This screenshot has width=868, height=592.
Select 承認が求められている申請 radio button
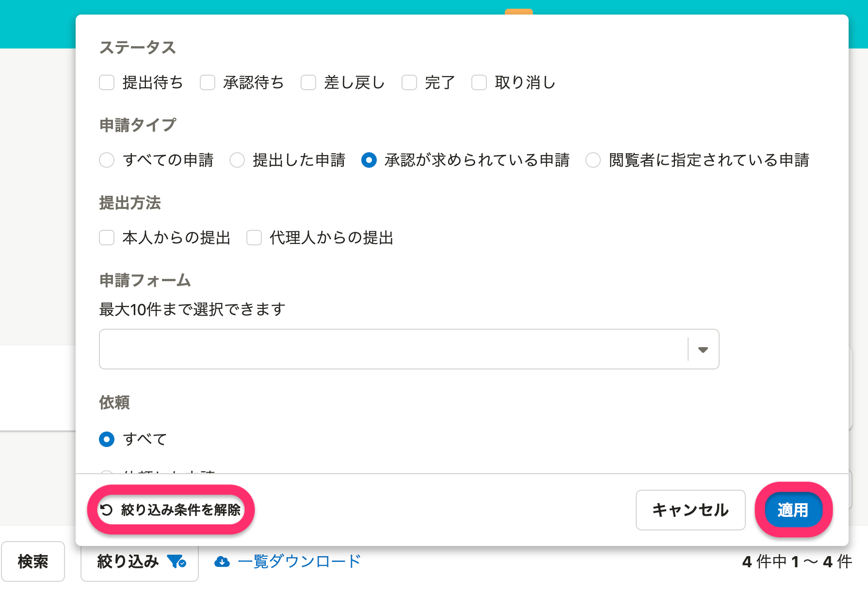369,160
